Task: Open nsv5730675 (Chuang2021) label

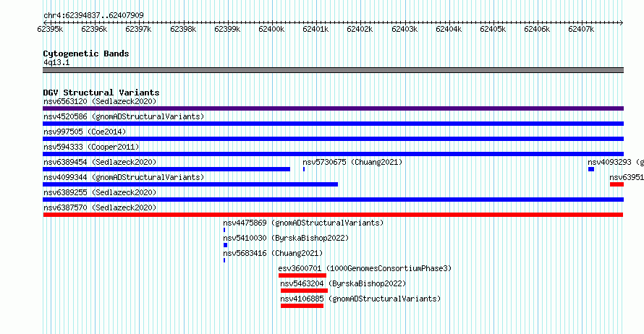Action: [352, 162]
